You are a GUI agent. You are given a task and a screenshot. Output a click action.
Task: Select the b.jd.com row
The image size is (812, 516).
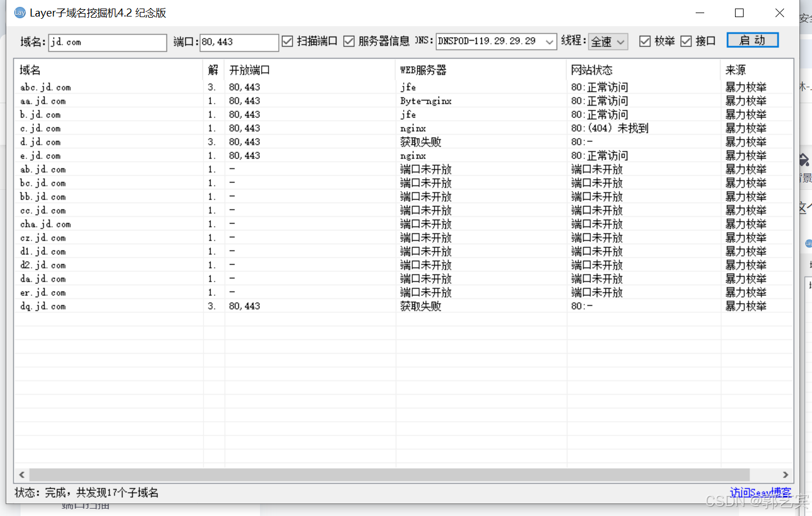click(404, 115)
